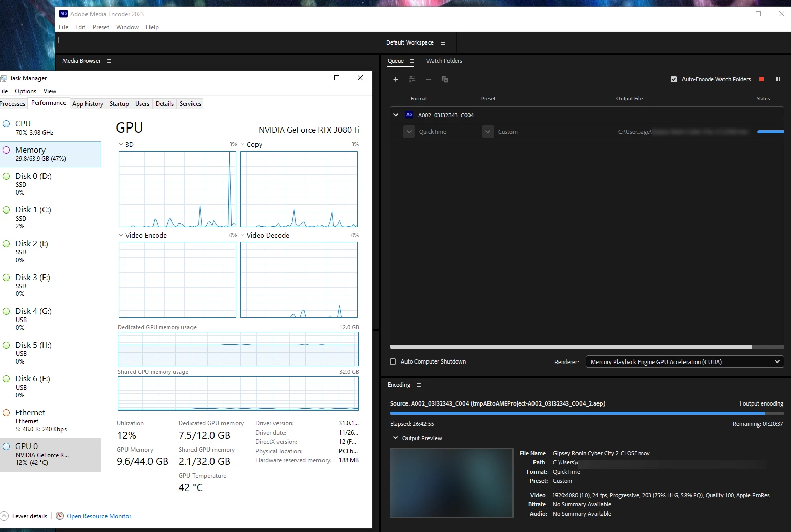Collapse the Output Preview section

(395, 438)
